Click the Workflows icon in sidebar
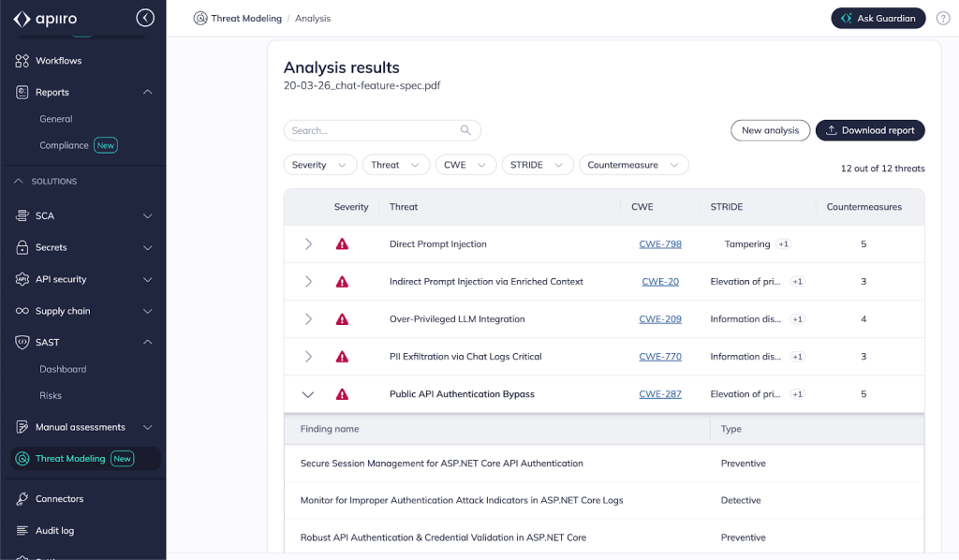The height and width of the screenshot is (560, 959). click(22, 61)
